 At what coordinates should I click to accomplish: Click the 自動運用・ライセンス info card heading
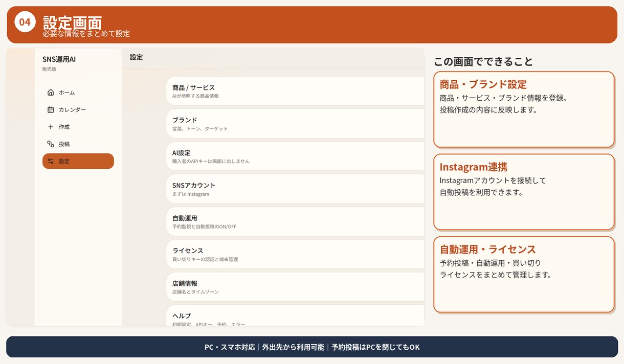click(x=487, y=249)
